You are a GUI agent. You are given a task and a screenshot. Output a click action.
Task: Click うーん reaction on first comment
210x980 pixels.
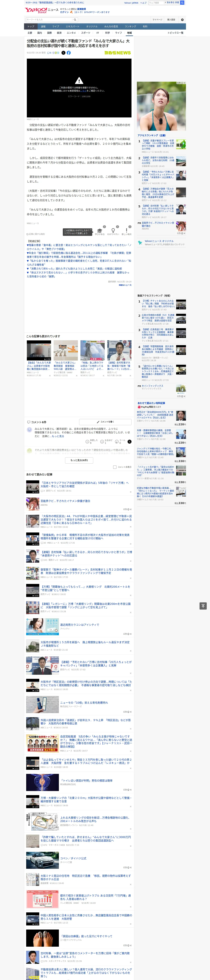point(120,441)
